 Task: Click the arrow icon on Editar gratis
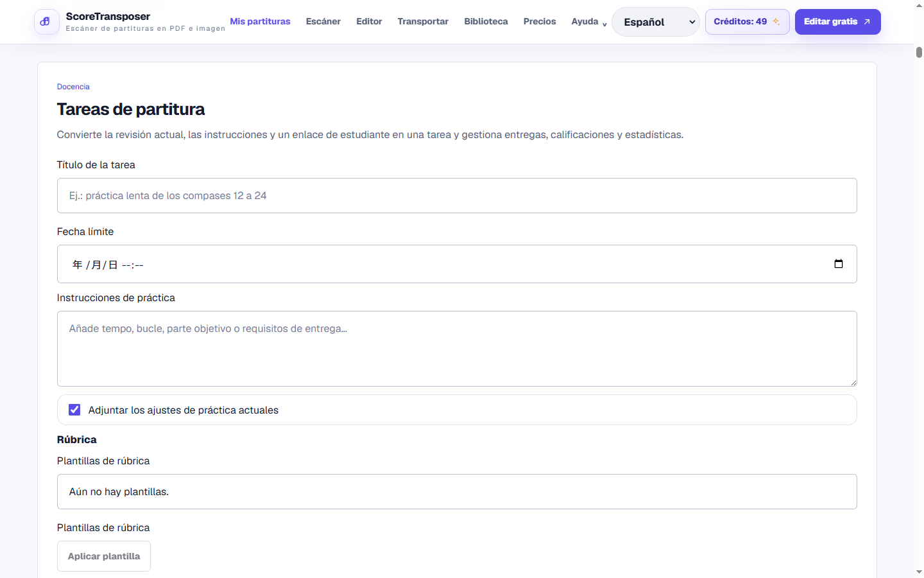click(x=867, y=22)
